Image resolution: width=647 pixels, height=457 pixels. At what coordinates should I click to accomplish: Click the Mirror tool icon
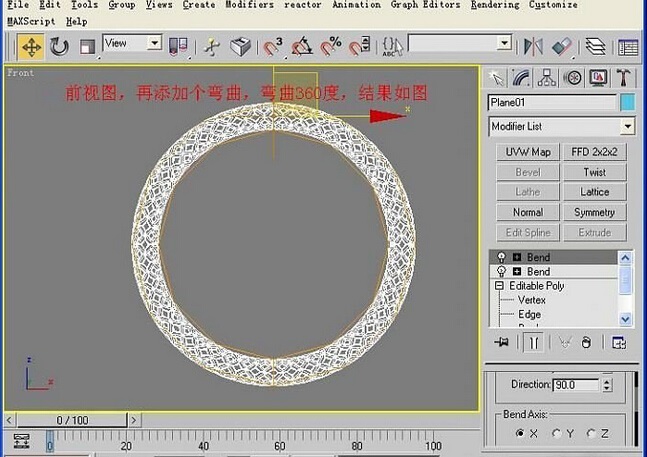(x=533, y=46)
